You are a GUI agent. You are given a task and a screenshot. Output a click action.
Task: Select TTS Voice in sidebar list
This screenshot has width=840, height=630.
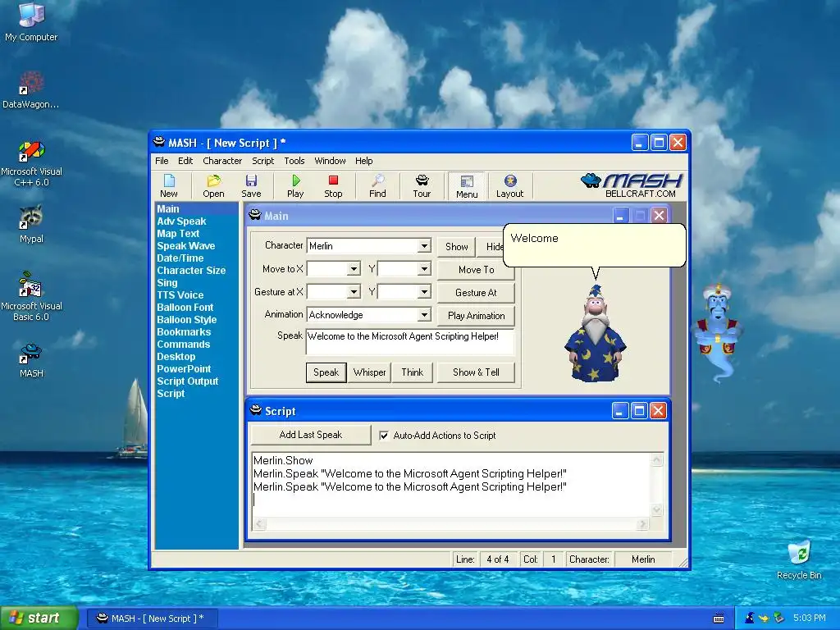click(180, 295)
